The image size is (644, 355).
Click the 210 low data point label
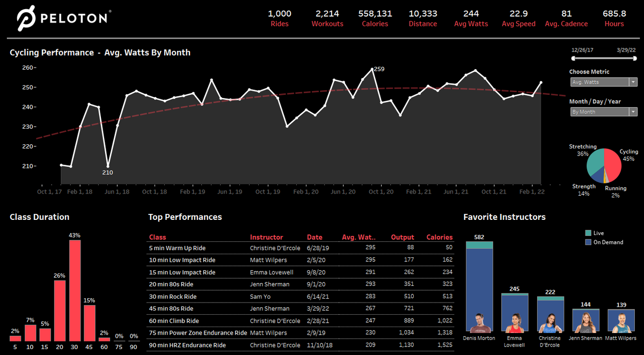coord(107,173)
